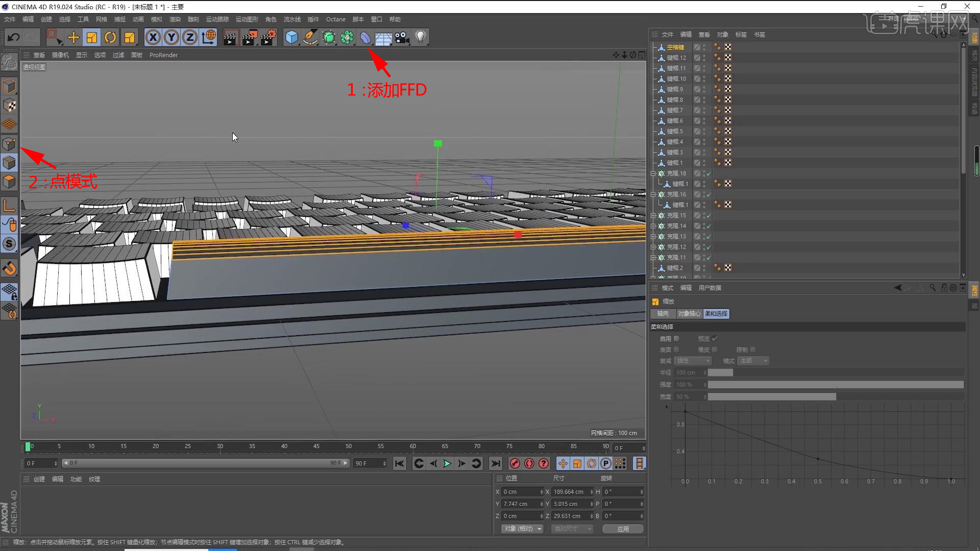Viewport: 980px width, 551px height.
Task: Toggle the 预览 preview checkbox
Action: 715,339
